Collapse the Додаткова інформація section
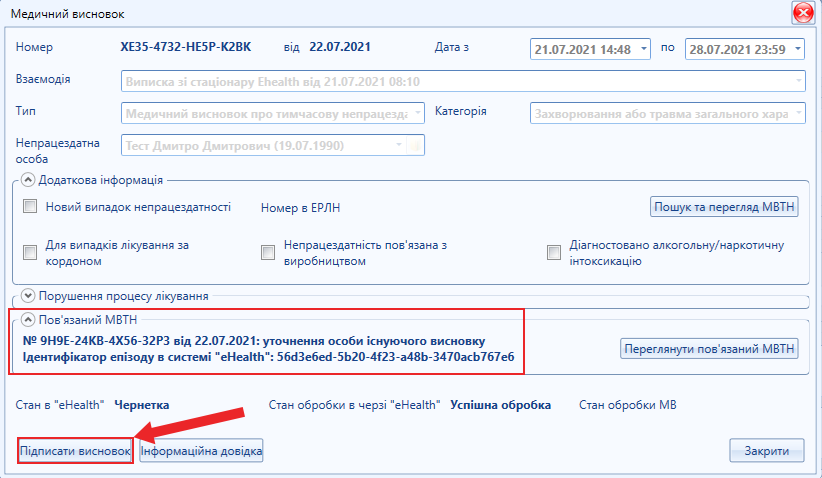Screen dimensions: 822x478 pyautogui.click(x=28, y=180)
